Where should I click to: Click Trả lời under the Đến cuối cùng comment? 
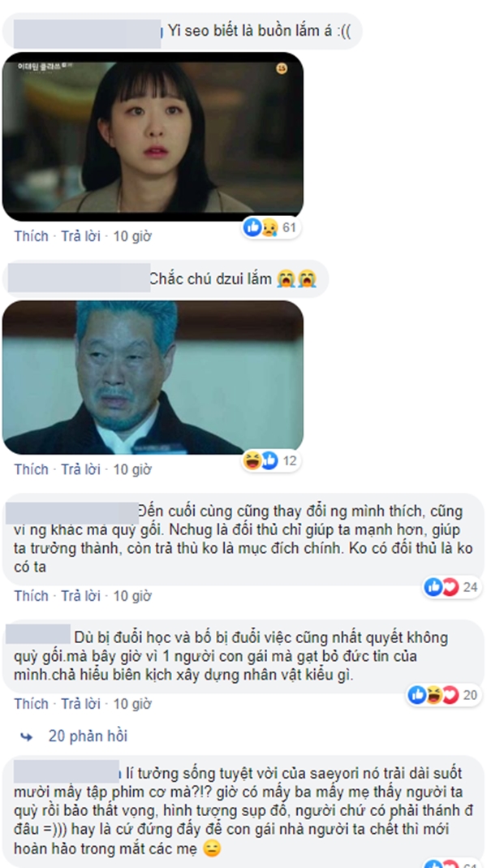[x=81, y=596]
